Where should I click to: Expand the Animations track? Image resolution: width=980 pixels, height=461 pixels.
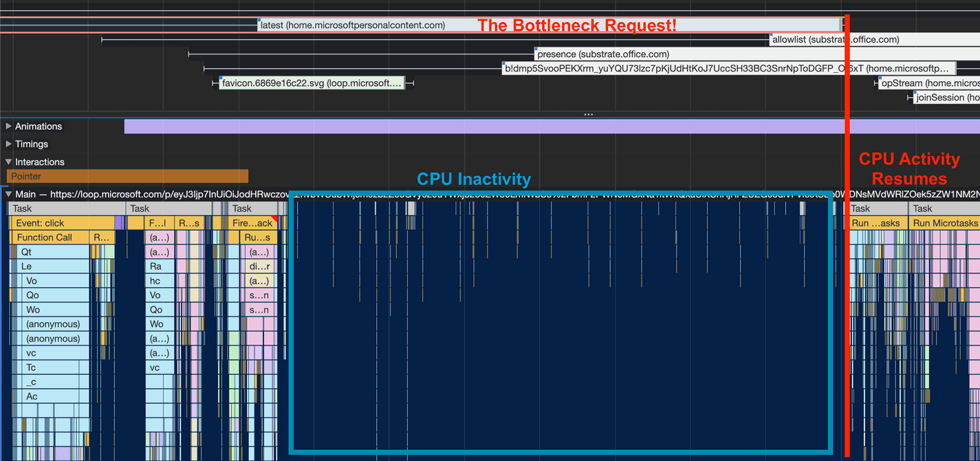pos(8,126)
